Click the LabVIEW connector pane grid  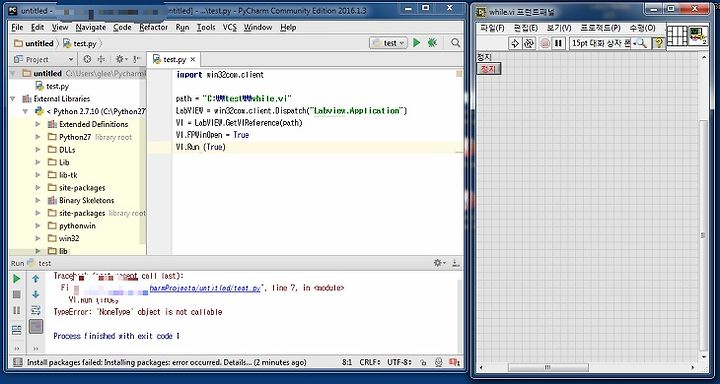(x=676, y=35)
